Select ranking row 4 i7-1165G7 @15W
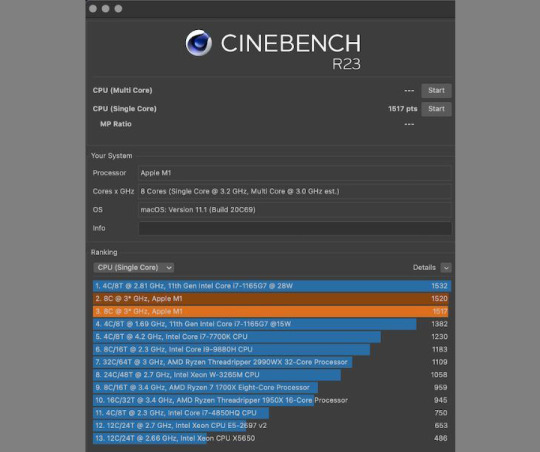Screen dimensions: 540x452 coord(272,324)
